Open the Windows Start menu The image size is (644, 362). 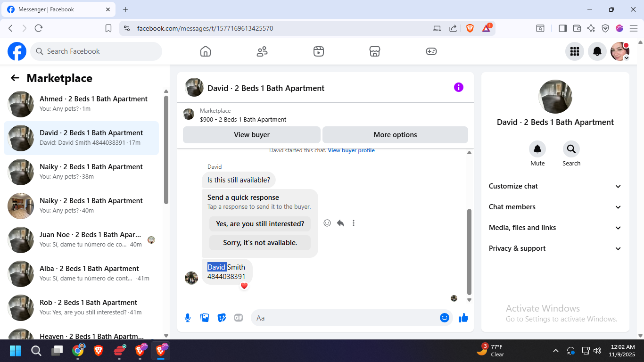pyautogui.click(x=15, y=351)
